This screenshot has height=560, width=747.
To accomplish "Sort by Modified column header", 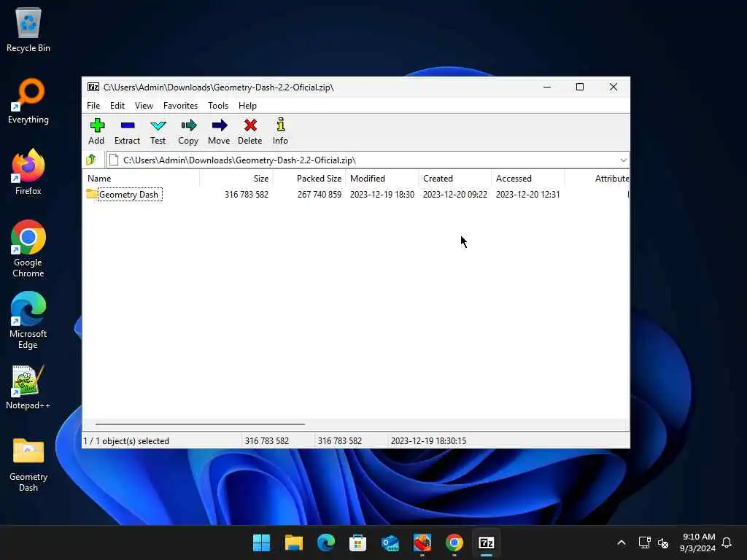I will coord(382,179).
